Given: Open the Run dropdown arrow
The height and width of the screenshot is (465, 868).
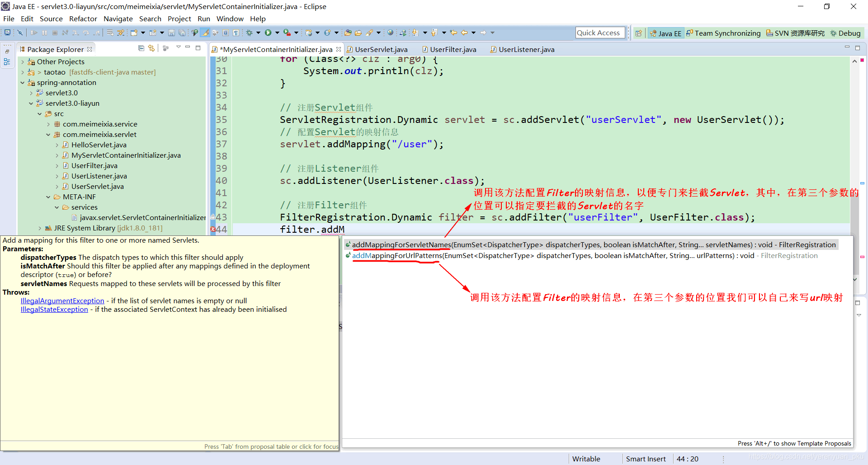Looking at the screenshot, I should click(277, 33).
